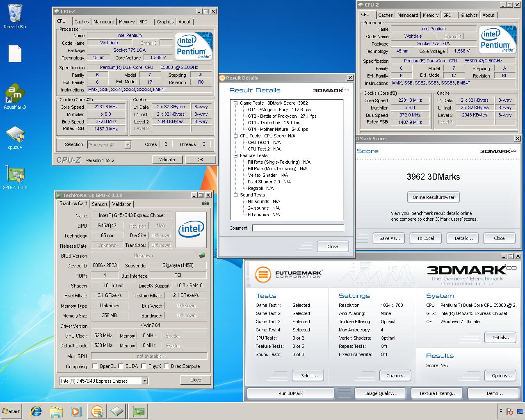Click the GPU-Z camera screenshot icon

(x=205, y=203)
